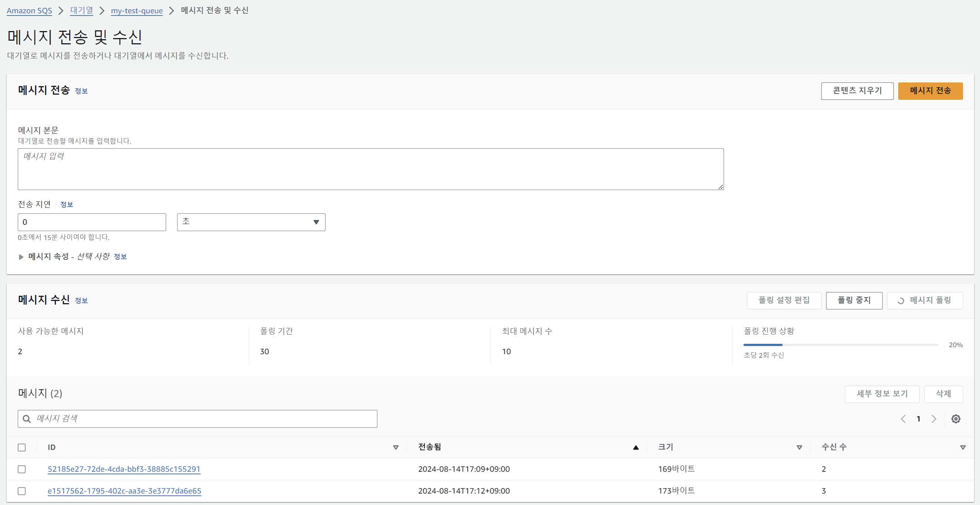Sort by 전송됨 ascending arrow

(635, 447)
